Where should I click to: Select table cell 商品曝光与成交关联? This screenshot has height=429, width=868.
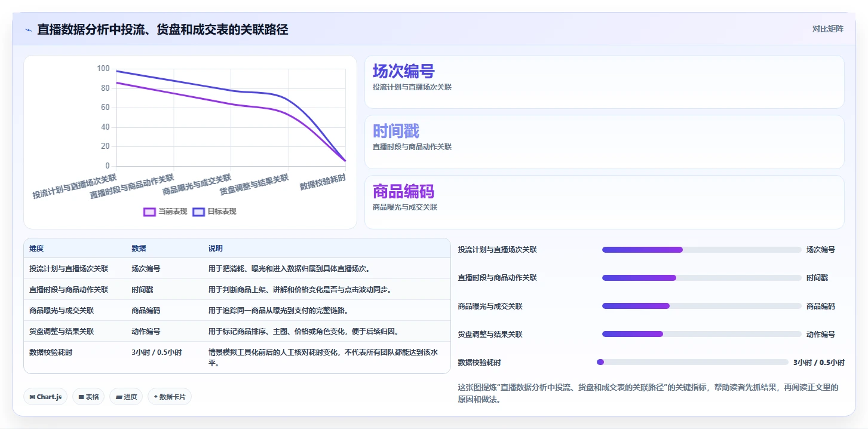pyautogui.click(x=62, y=311)
